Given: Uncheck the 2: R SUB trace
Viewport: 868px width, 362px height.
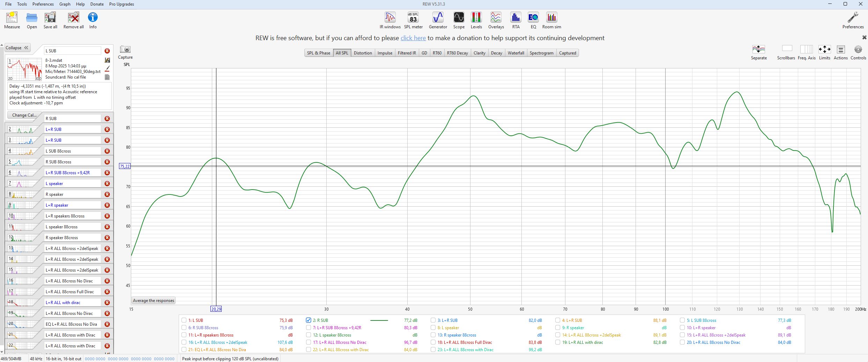Looking at the screenshot, I should coord(309,320).
